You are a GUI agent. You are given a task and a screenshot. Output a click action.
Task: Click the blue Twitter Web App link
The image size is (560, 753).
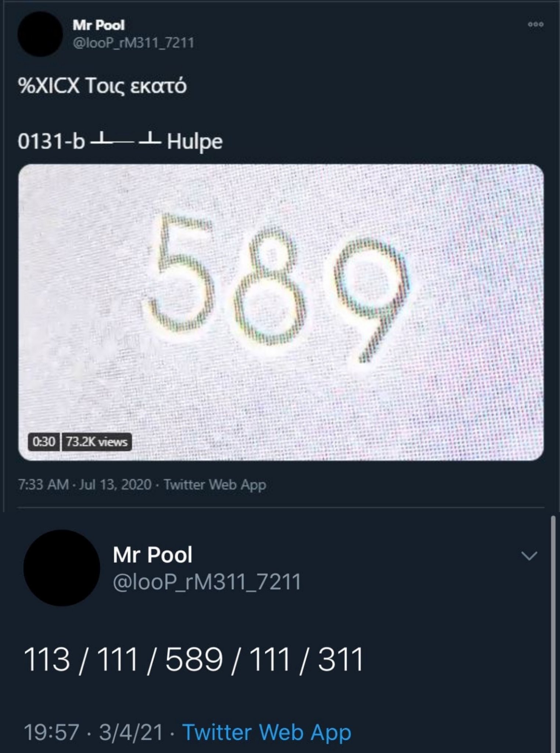(267, 732)
